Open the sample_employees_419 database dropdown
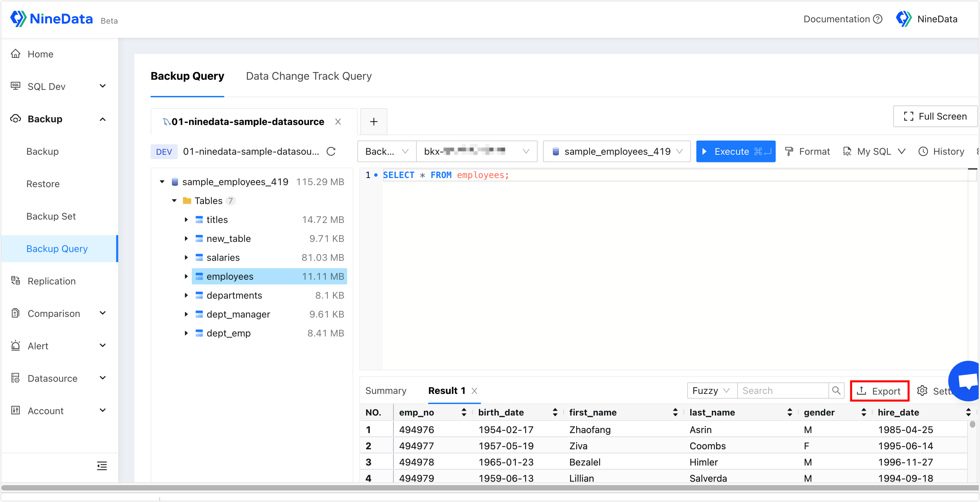980x502 pixels. click(x=617, y=151)
